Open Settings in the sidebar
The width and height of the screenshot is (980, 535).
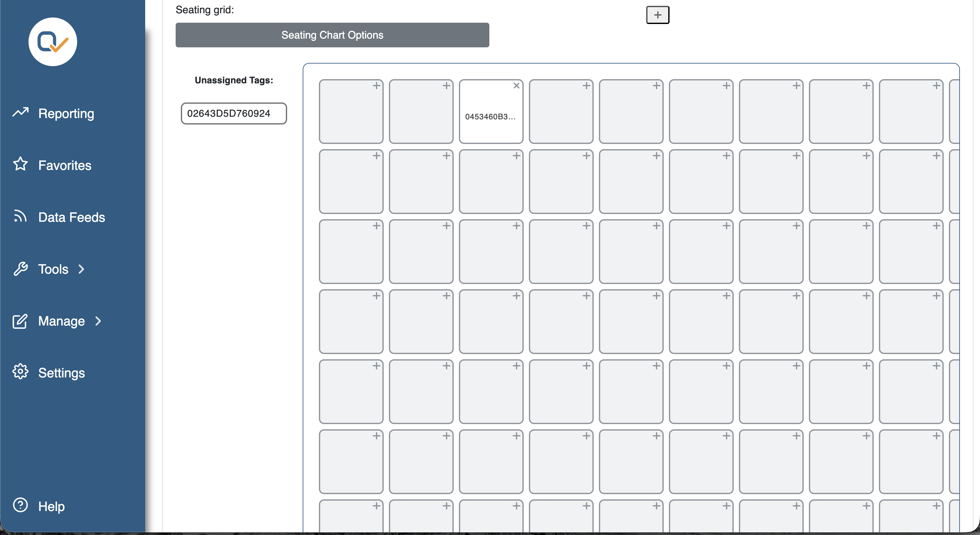(x=61, y=373)
